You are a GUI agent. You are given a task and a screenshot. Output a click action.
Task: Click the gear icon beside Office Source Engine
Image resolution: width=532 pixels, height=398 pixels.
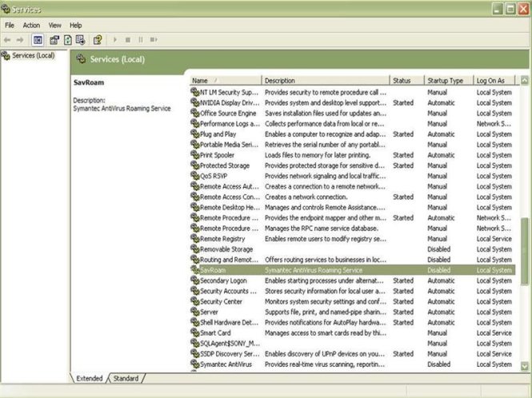[194, 113]
